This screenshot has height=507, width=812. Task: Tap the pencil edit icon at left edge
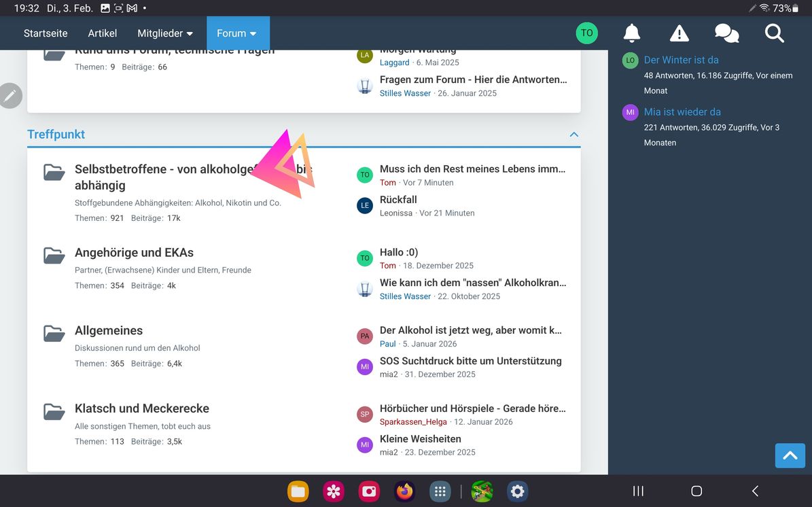coord(10,96)
